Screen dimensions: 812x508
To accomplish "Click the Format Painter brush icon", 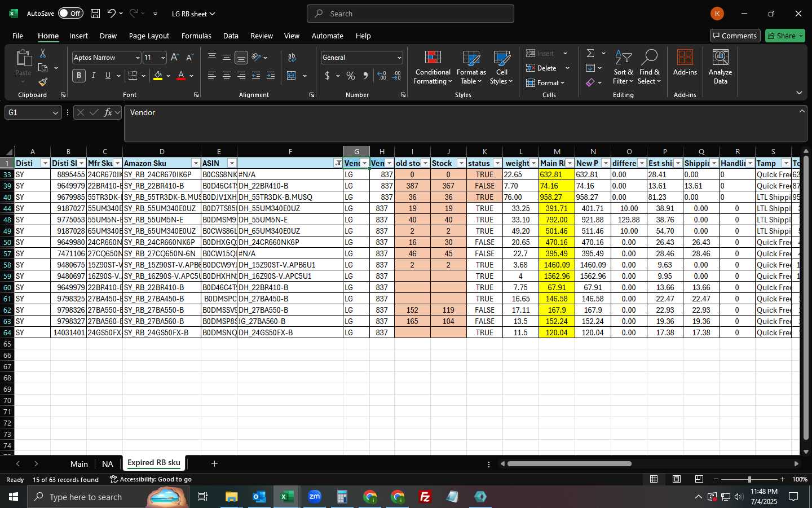I will click(x=43, y=82).
